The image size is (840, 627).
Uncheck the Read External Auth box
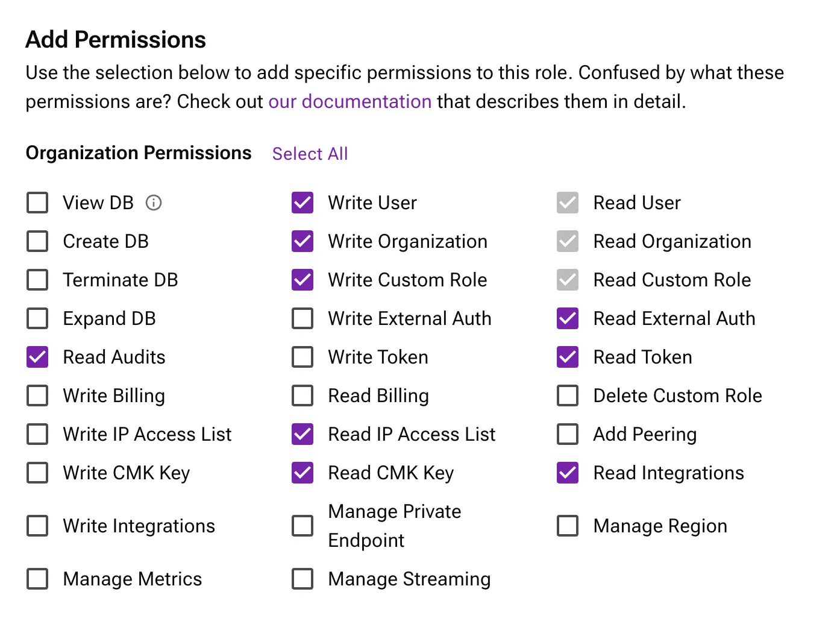(568, 318)
